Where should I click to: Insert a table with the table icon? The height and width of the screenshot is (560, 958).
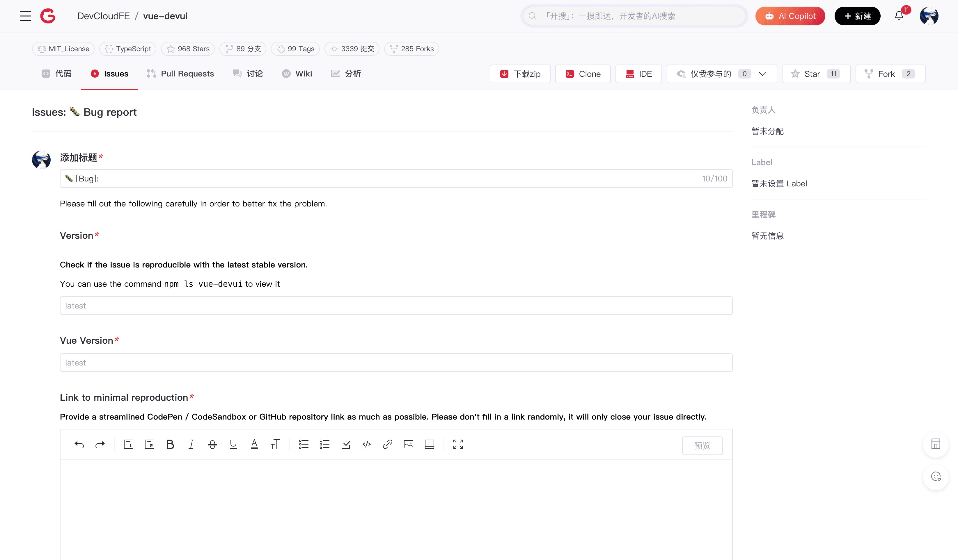(x=429, y=444)
